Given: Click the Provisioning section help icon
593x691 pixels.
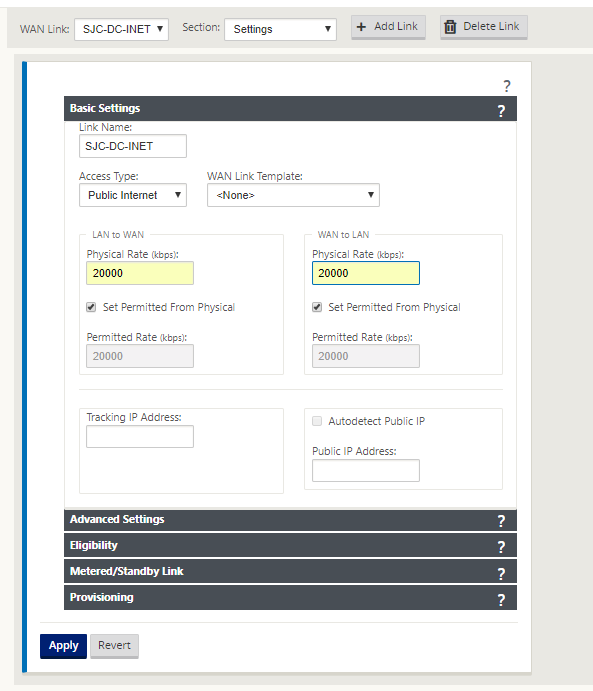Looking at the screenshot, I should click(501, 599).
